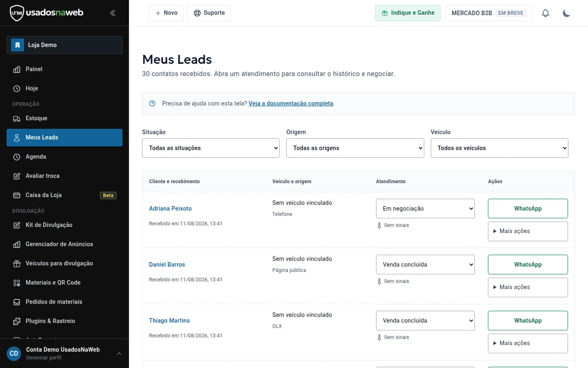588x368 pixels.
Task: Click the OLX origin text
Action: click(277, 326)
